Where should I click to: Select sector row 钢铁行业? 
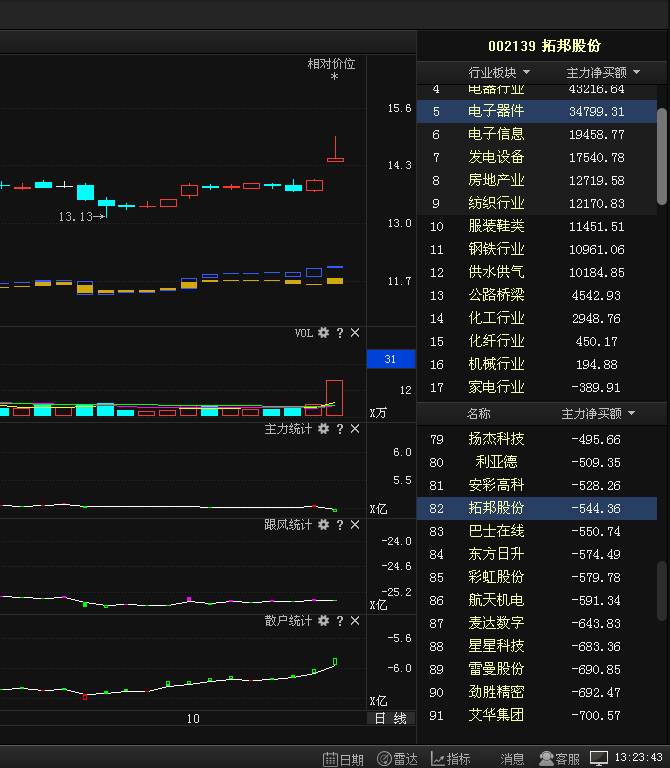coord(537,249)
